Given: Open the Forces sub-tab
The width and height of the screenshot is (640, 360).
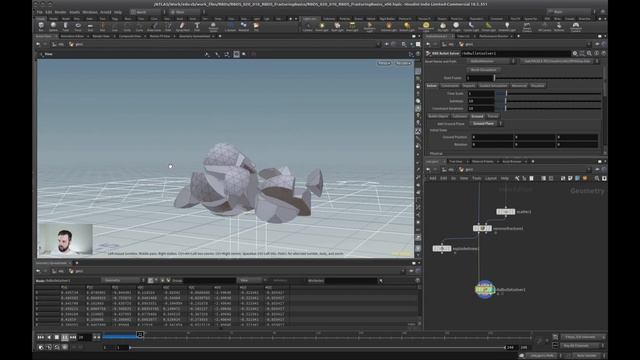Looking at the screenshot, I should click(493, 116).
